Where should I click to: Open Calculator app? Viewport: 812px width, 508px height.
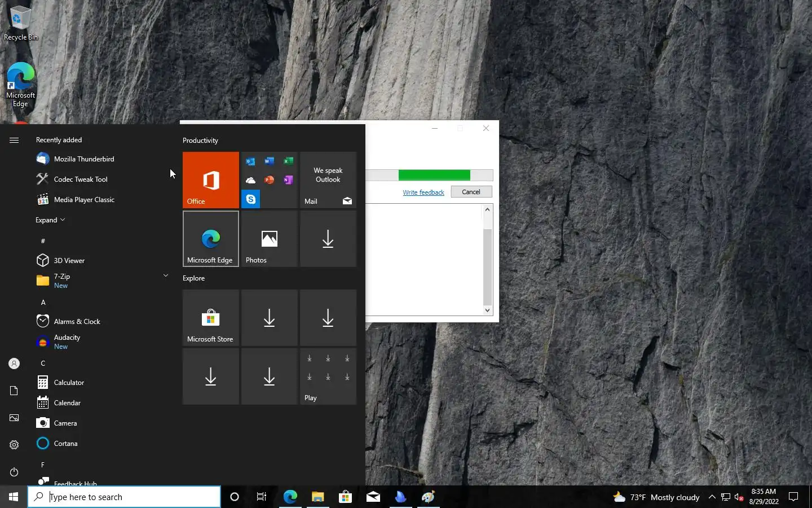pyautogui.click(x=101, y=383)
